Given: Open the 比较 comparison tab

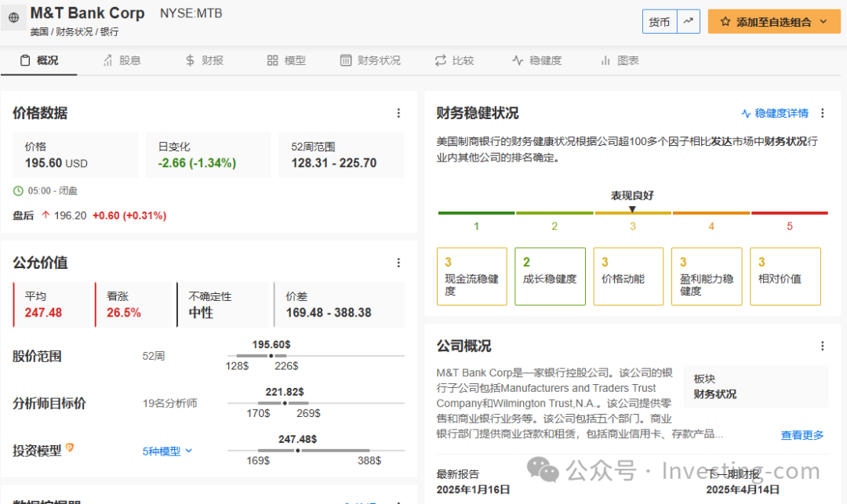Looking at the screenshot, I should click(454, 60).
